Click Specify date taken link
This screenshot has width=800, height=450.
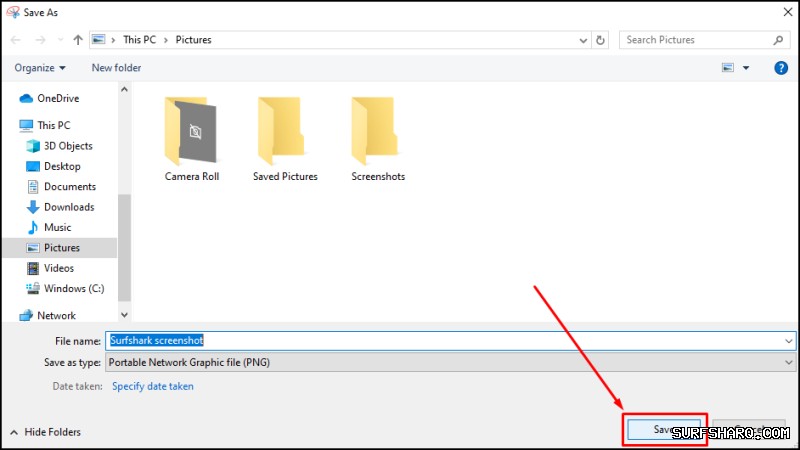153,386
